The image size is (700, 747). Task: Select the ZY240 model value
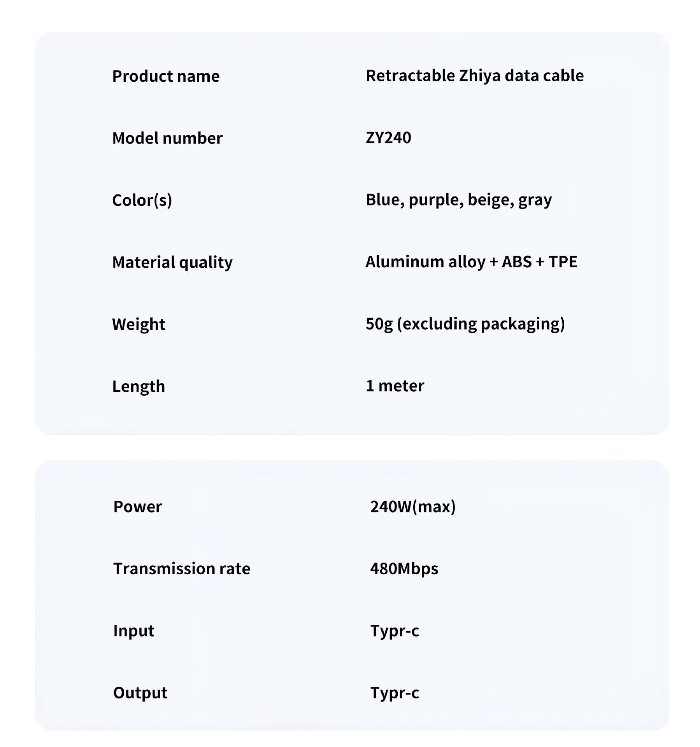(x=388, y=138)
